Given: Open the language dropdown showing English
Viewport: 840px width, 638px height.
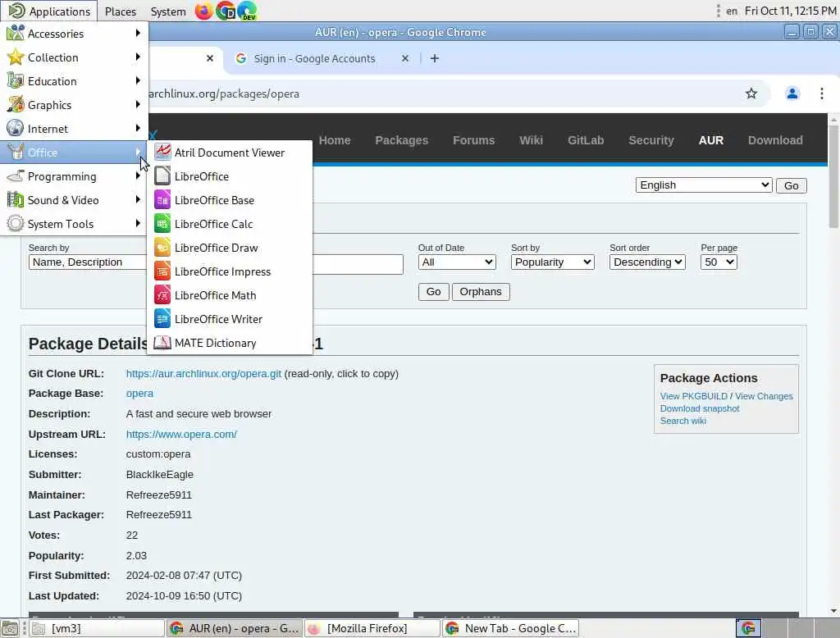Looking at the screenshot, I should point(703,185).
